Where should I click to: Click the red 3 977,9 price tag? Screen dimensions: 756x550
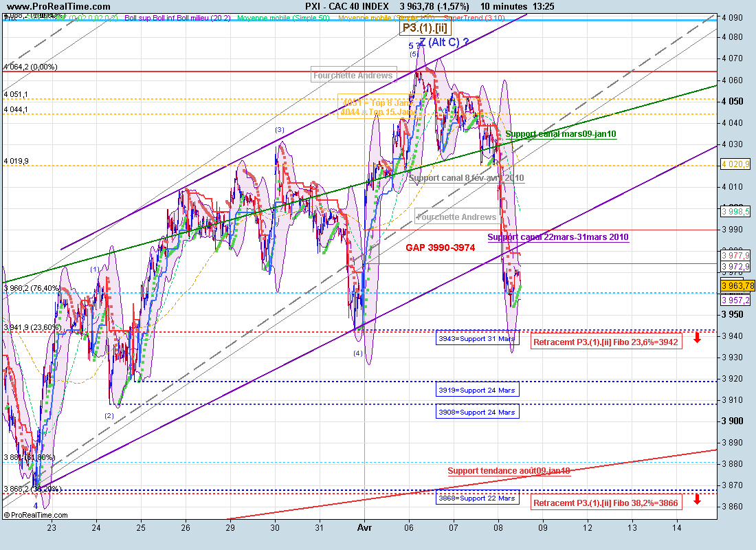(736, 255)
